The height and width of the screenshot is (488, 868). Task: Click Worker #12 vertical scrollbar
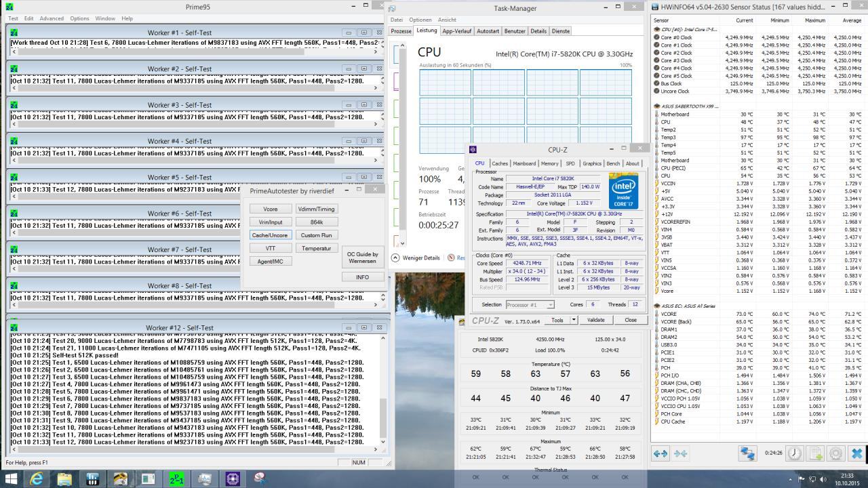coord(383,391)
